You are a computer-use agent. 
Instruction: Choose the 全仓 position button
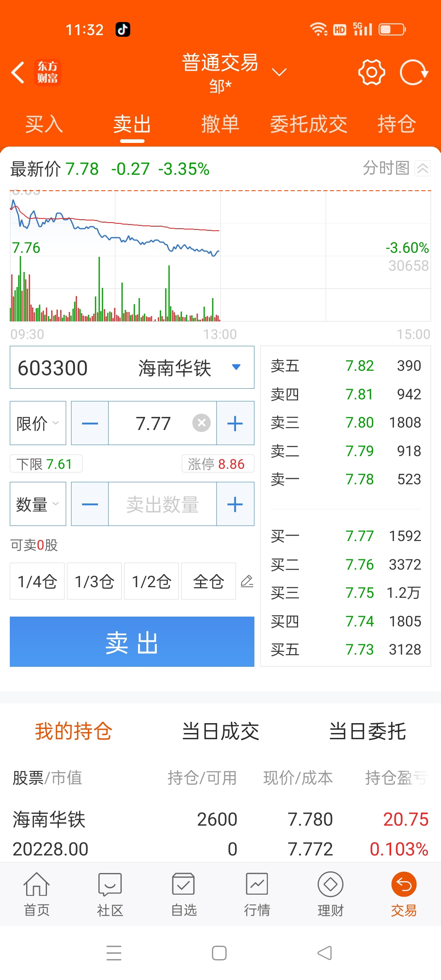pyautogui.click(x=209, y=581)
